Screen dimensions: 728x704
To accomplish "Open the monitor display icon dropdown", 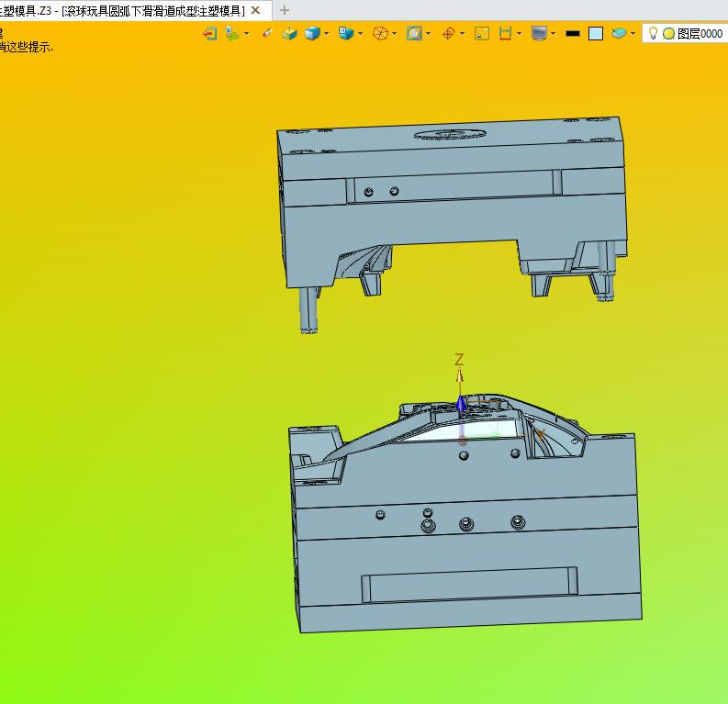I will [x=553, y=33].
